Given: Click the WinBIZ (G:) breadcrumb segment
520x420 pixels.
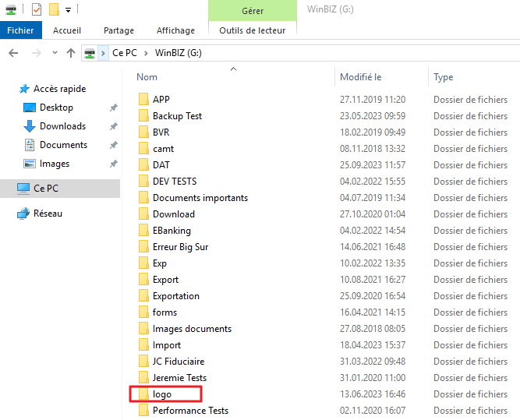Looking at the screenshot, I should 178,53.
